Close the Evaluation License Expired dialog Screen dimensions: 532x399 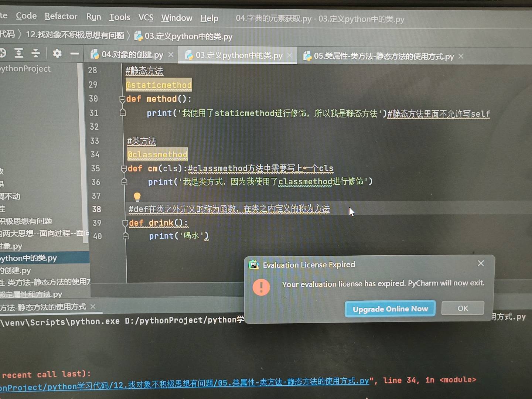click(481, 263)
